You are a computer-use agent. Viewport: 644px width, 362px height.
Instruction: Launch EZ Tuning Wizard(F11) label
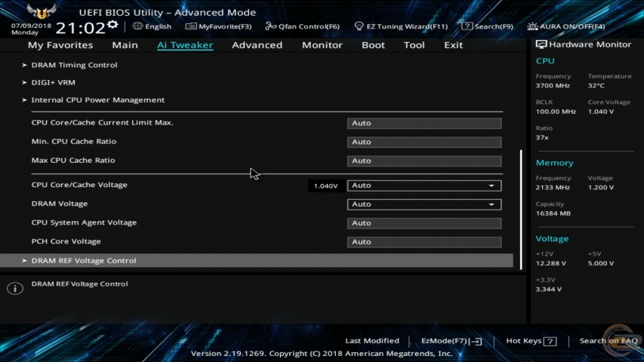coord(407,26)
